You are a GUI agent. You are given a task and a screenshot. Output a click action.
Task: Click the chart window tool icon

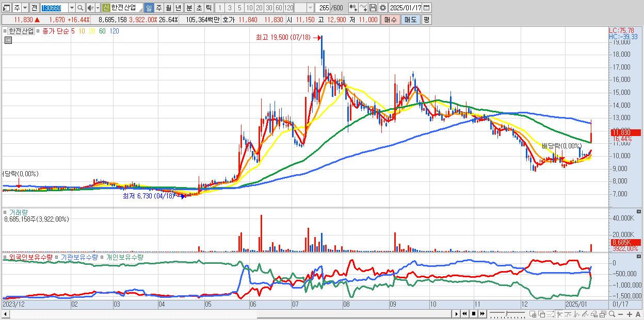click(x=603, y=314)
